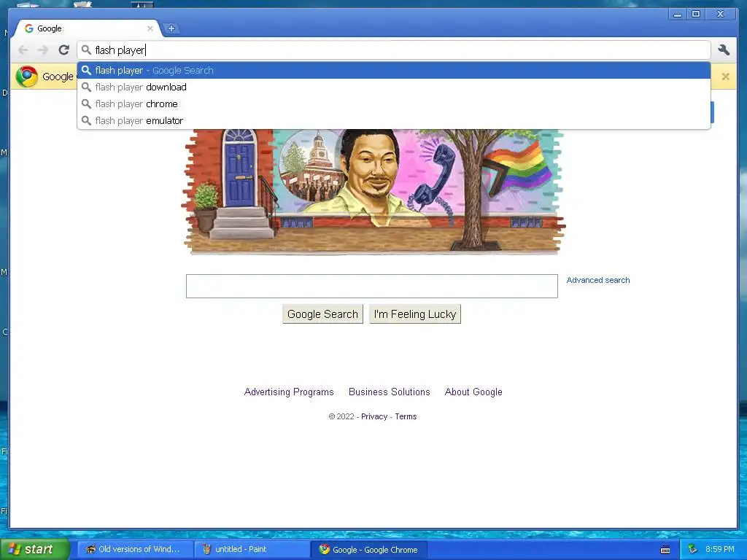747x560 pixels.
Task: Click Google - Google Chrome taskbar item
Action: pyautogui.click(x=368, y=550)
